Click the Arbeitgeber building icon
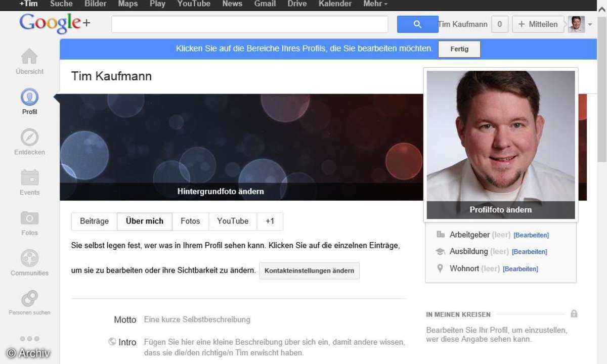Viewport: 607px width, 364px height. pos(440,235)
